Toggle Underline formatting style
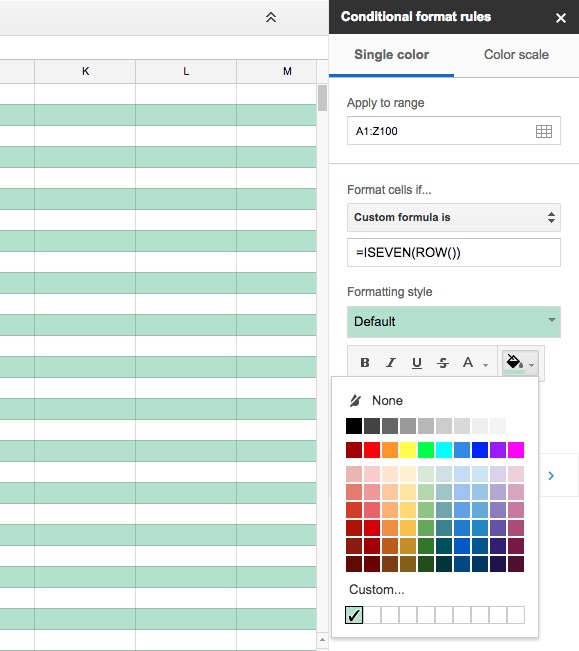579x651 pixels. pos(417,363)
